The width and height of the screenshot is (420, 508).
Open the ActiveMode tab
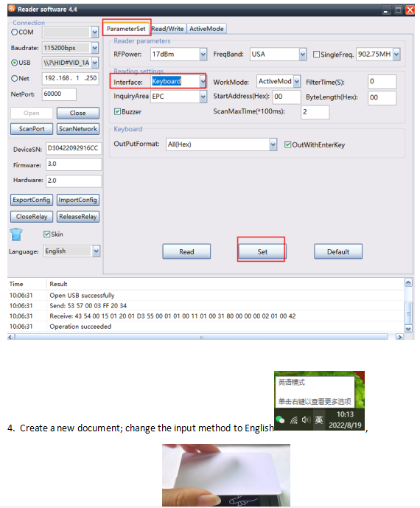pos(206,29)
